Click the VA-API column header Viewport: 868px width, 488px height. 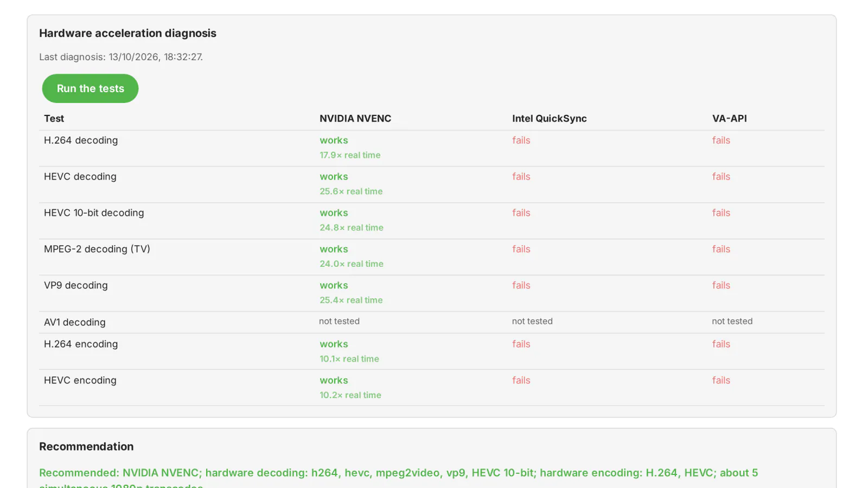(x=730, y=119)
